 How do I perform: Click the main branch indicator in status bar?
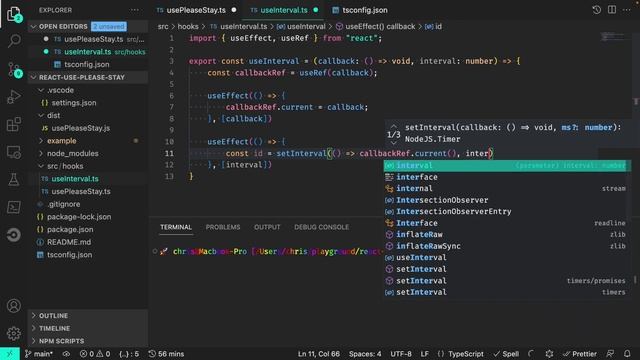(38, 354)
